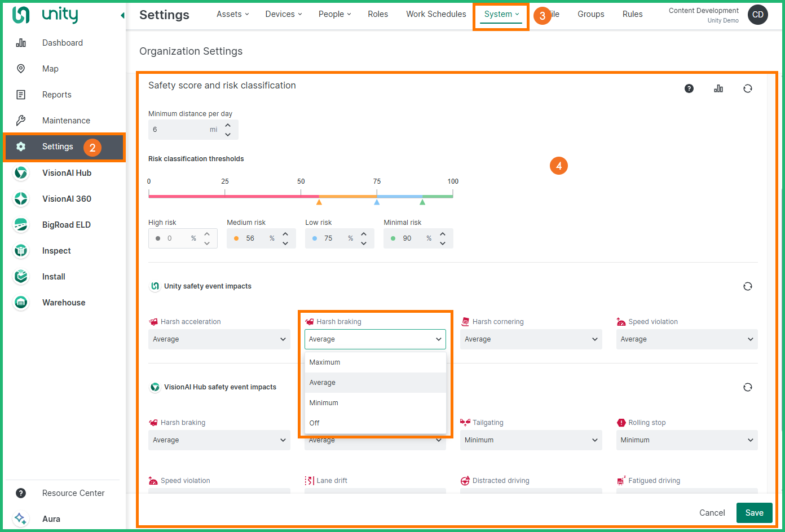Expand Tailgating impact dropdown
This screenshot has height=532, width=785.
(x=531, y=440)
